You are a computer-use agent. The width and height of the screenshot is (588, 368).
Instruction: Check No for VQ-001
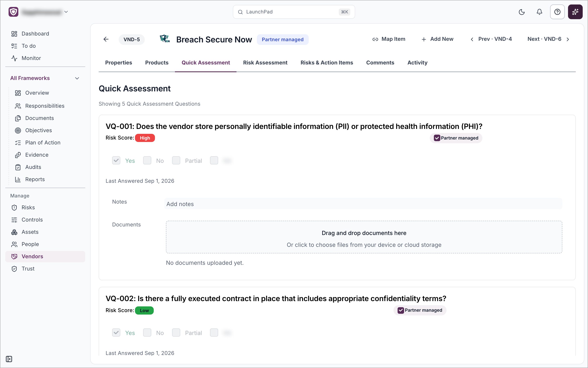tap(147, 160)
